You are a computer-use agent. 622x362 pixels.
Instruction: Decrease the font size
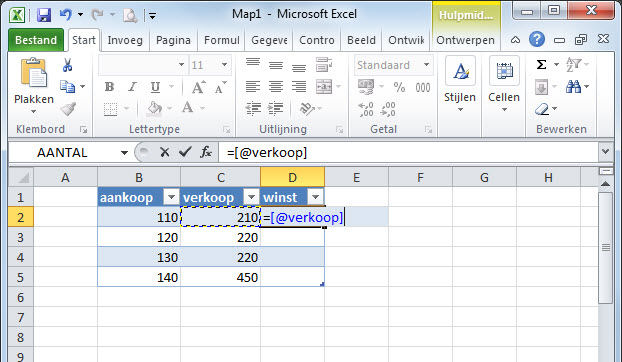pos(221,87)
